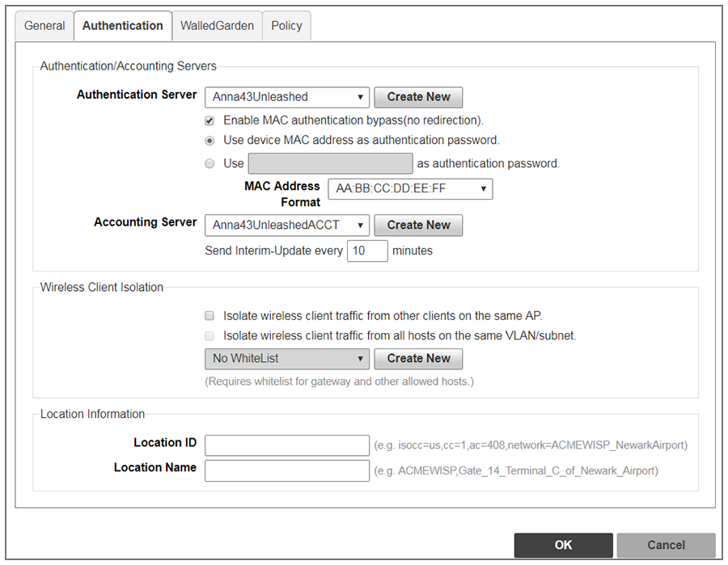Click the Location Name input field
Viewport: 728px width, 565px height.
[287, 470]
